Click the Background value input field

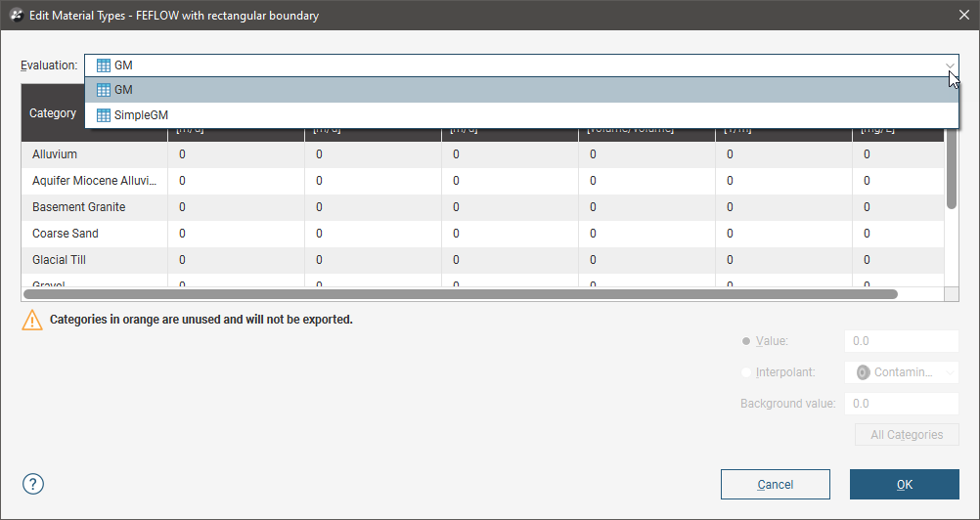point(901,404)
